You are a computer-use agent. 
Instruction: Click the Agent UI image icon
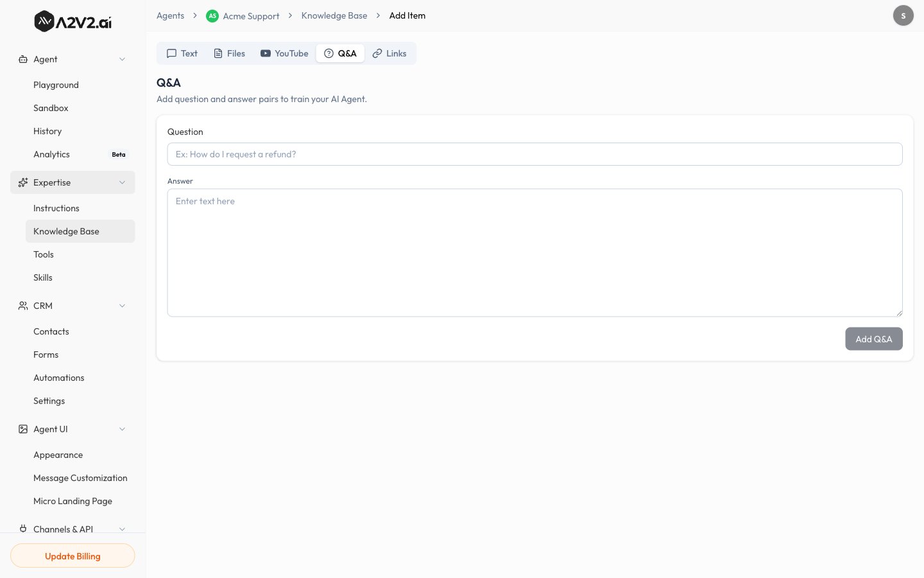pyautogui.click(x=23, y=429)
